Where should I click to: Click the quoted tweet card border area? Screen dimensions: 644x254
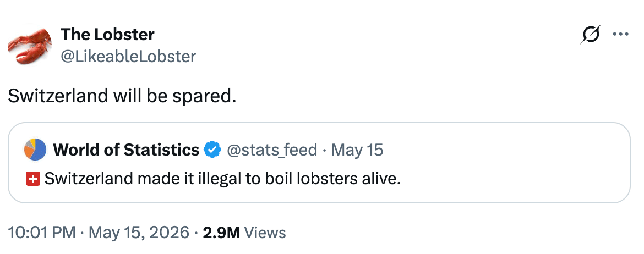pyautogui.click(x=319, y=163)
